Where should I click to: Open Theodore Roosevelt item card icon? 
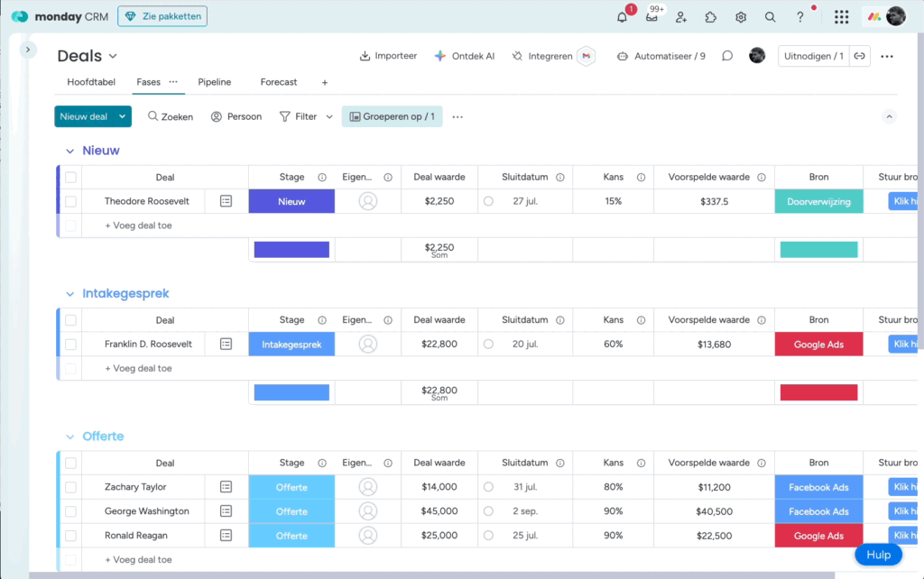pos(226,201)
